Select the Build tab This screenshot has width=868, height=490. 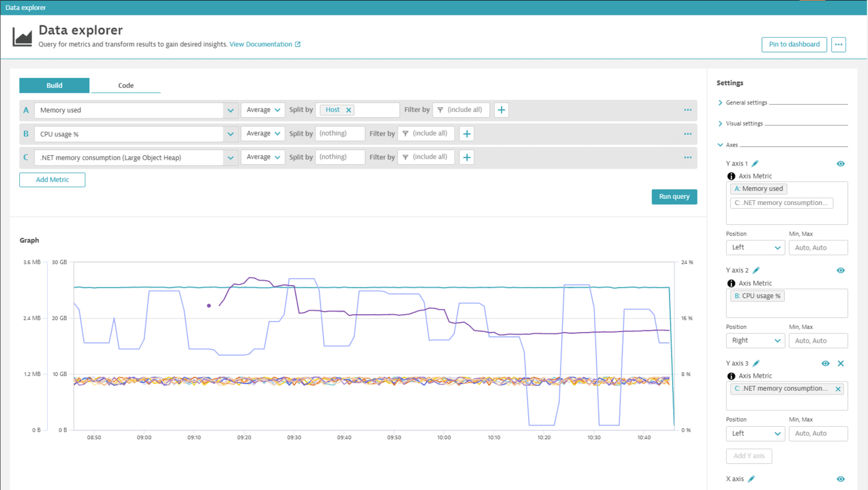click(54, 85)
